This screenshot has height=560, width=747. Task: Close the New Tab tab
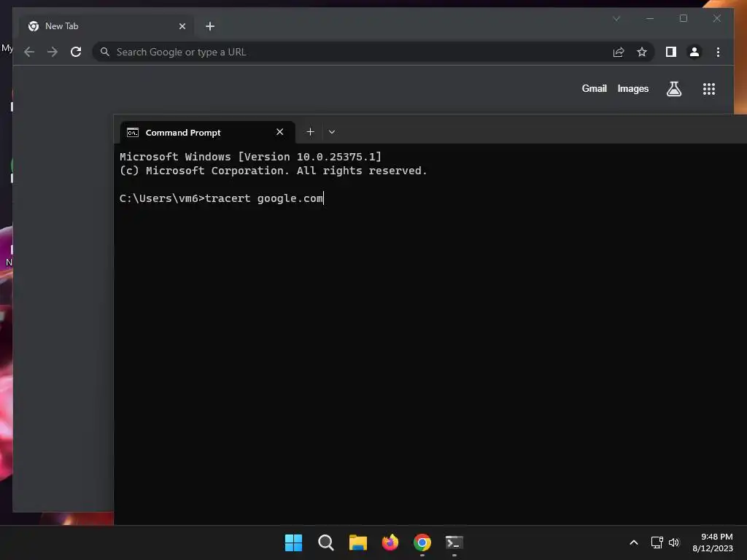[x=182, y=26]
